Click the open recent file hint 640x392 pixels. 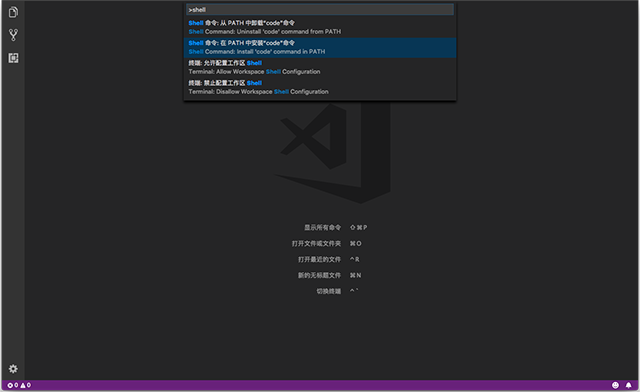329,259
